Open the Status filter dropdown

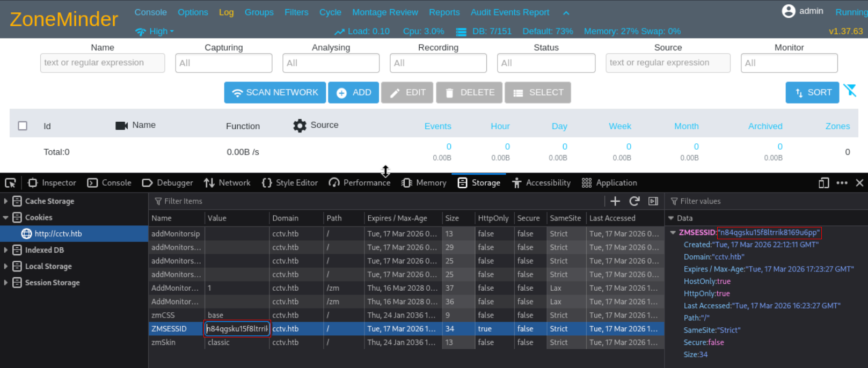(x=546, y=63)
